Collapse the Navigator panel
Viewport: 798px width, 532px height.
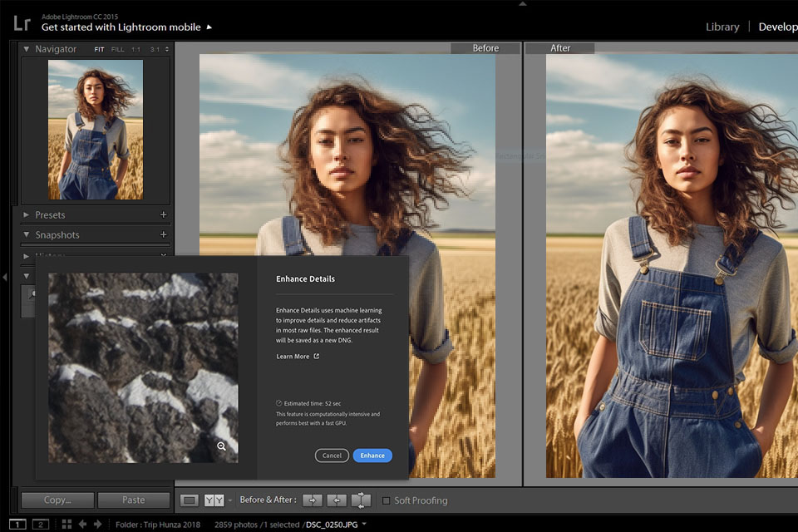tap(27, 49)
